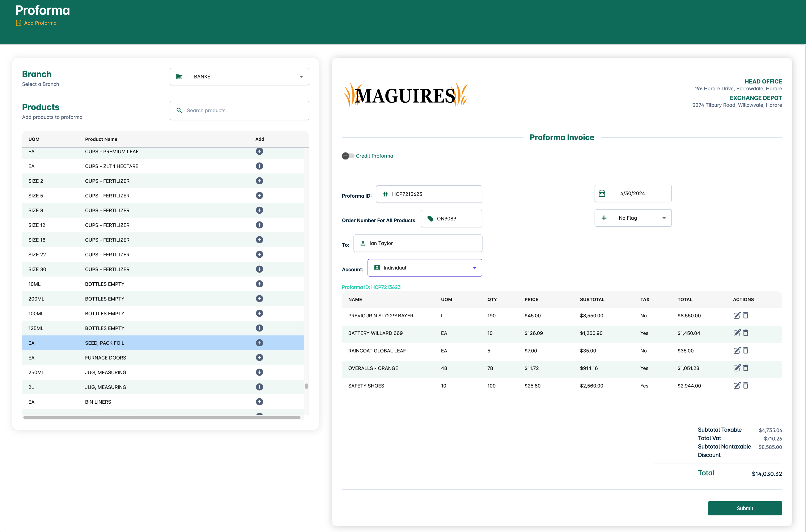This screenshot has width=806, height=532.
Task: Add SIZE 22 CUPS - FERTILIZER
Action: (x=259, y=254)
